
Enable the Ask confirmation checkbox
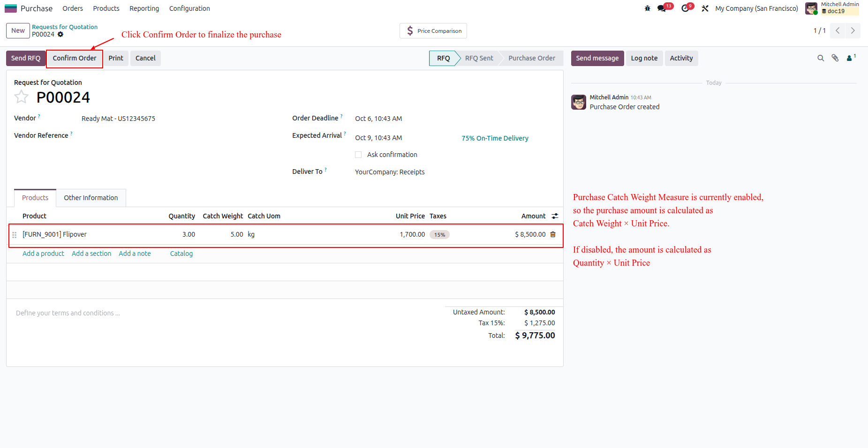pyautogui.click(x=358, y=155)
